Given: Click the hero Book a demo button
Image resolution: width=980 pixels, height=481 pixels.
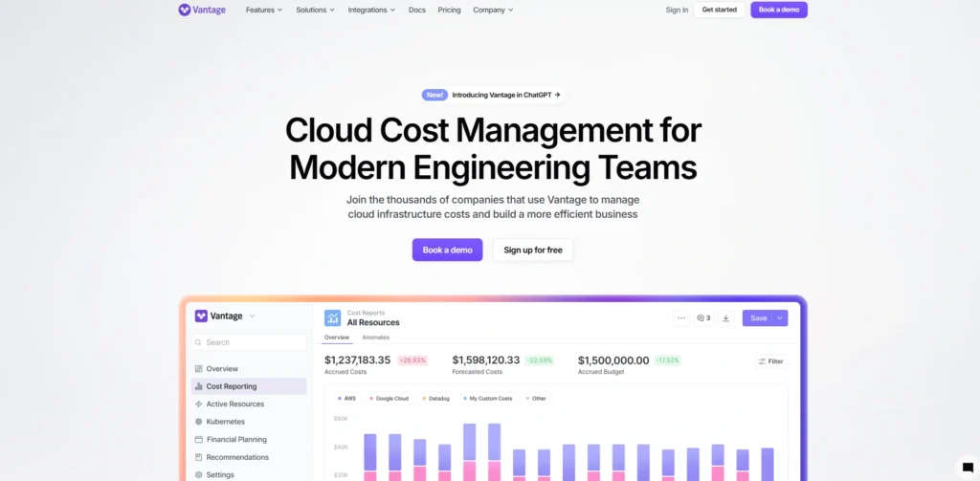Looking at the screenshot, I should click(x=448, y=250).
